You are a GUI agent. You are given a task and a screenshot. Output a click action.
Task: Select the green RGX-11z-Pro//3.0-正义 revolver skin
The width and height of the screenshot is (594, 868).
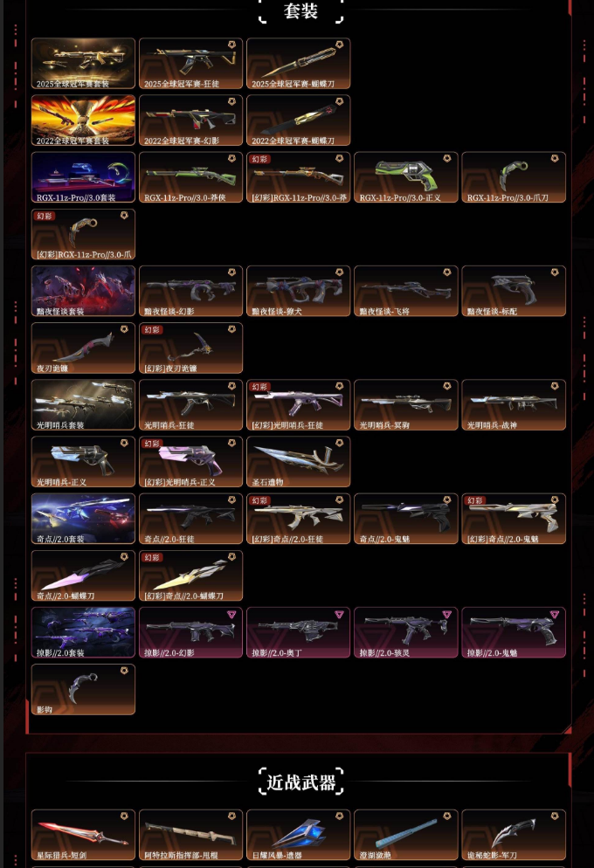406,177
